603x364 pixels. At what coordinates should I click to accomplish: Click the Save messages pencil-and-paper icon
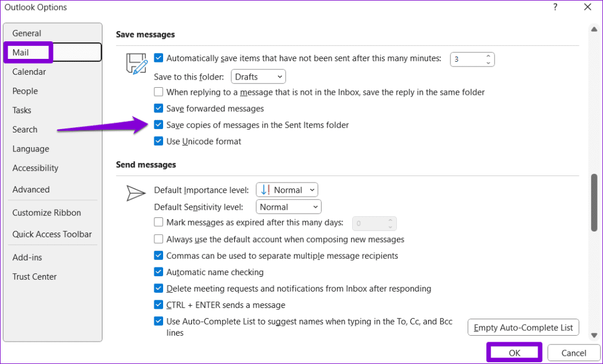coord(135,64)
